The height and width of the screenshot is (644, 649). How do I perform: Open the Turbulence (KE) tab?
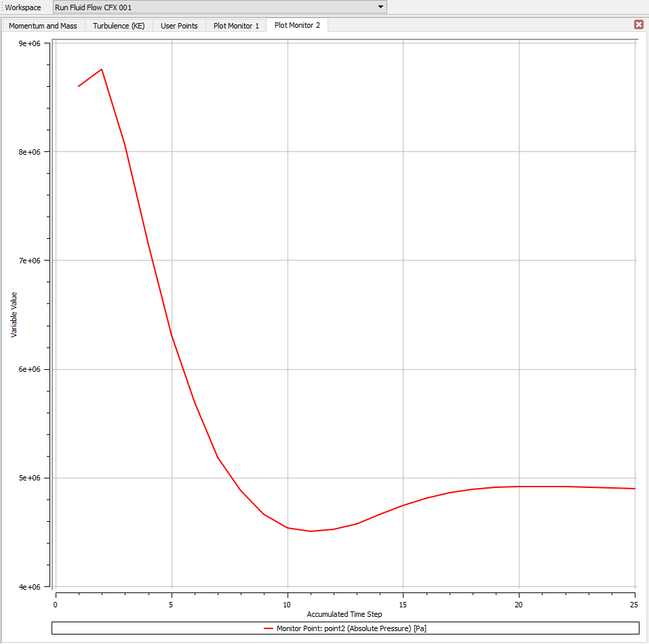pyautogui.click(x=119, y=26)
